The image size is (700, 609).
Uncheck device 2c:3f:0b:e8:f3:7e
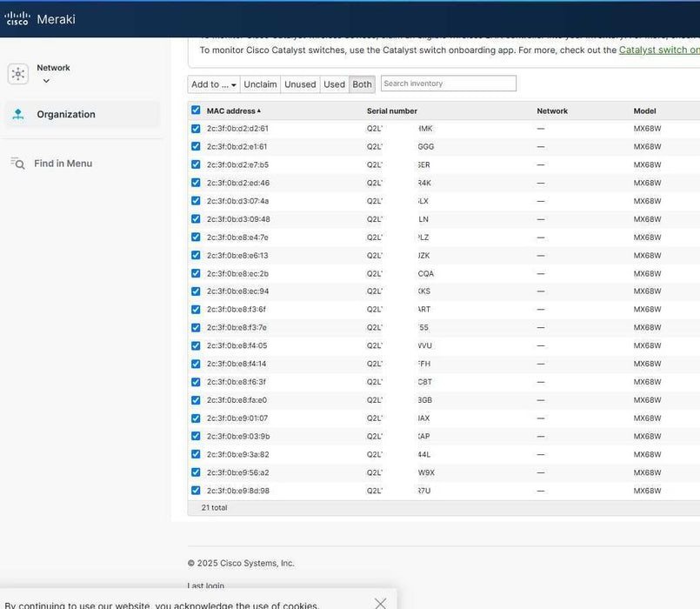point(196,327)
